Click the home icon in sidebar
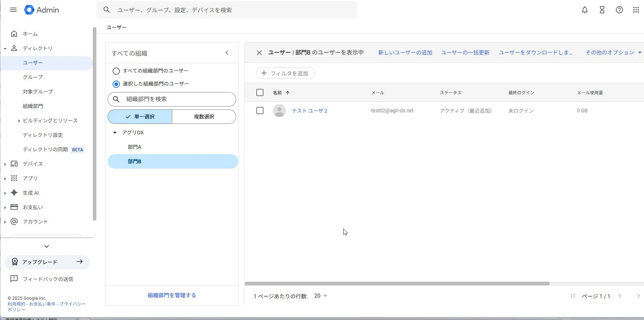The height and width of the screenshot is (320, 644). coord(14,34)
